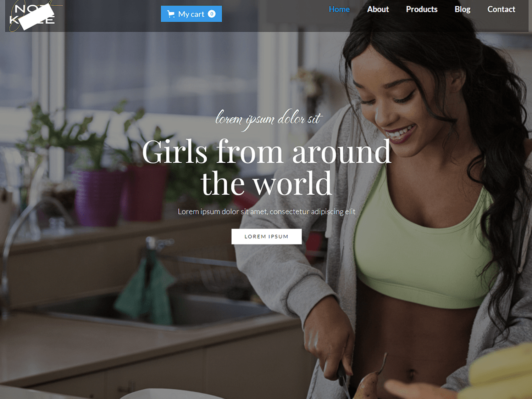
Task: Go to the Home page
Action: coord(339,10)
